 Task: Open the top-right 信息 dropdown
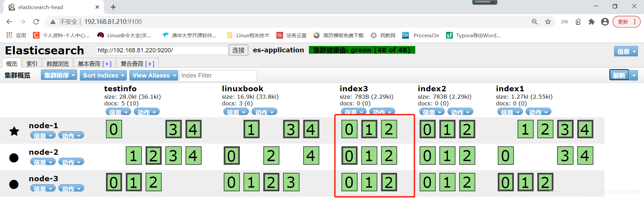pyautogui.click(x=626, y=51)
